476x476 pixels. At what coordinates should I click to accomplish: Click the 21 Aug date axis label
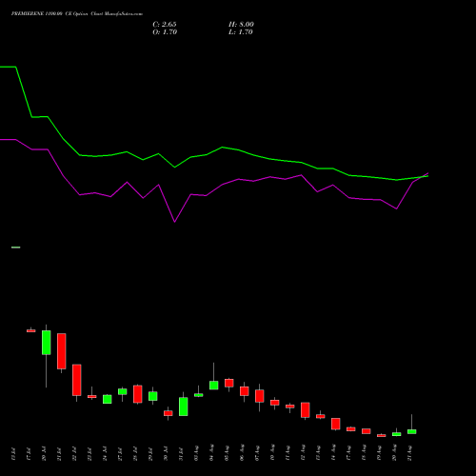409,453
